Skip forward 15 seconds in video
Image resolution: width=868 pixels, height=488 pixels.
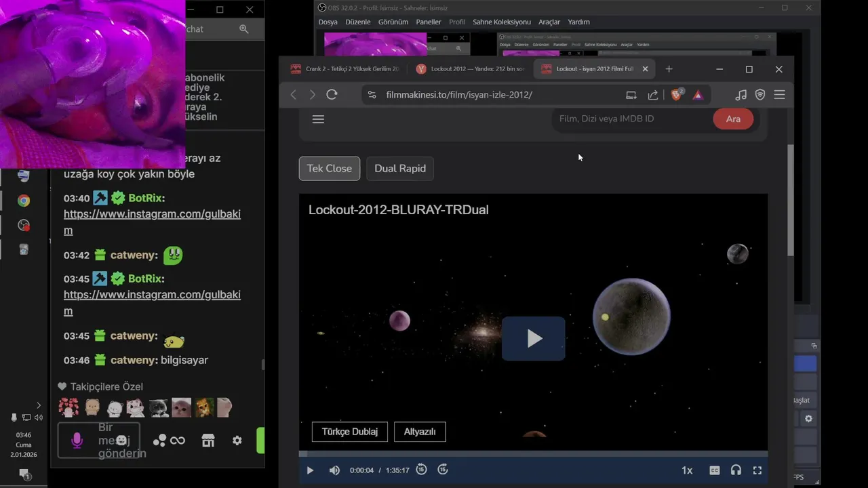(443, 469)
